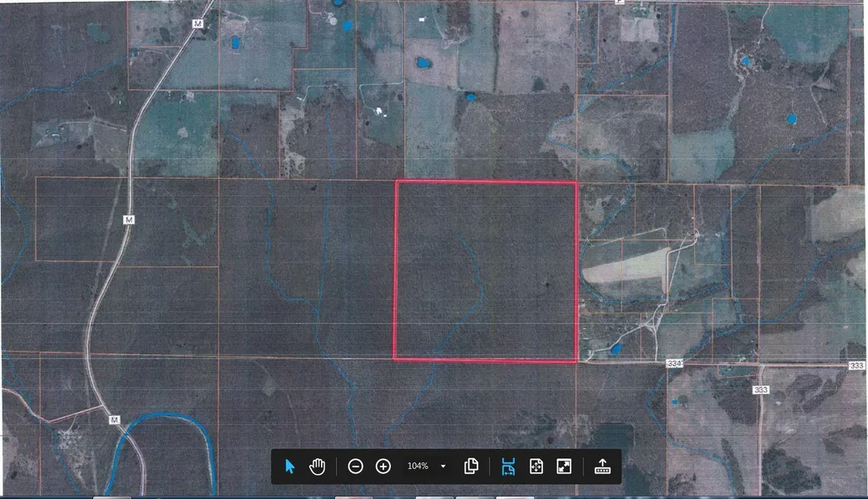Enter full screen mode
This screenshot has width=868, height=499.
565,467
